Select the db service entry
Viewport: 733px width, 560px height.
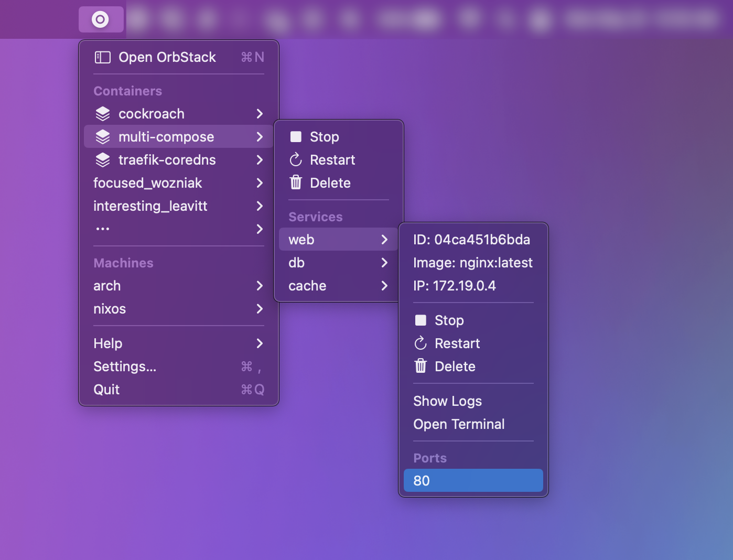(x=336, y=263)
